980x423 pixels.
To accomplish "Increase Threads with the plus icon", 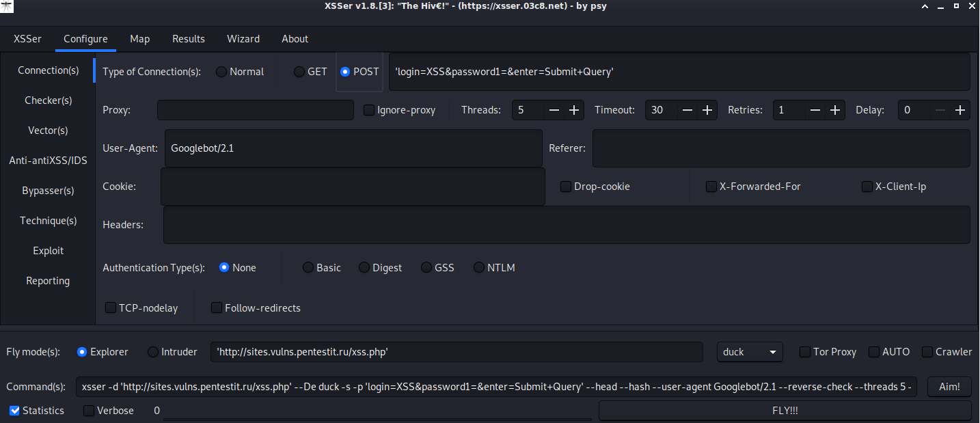I will [574, 110].
